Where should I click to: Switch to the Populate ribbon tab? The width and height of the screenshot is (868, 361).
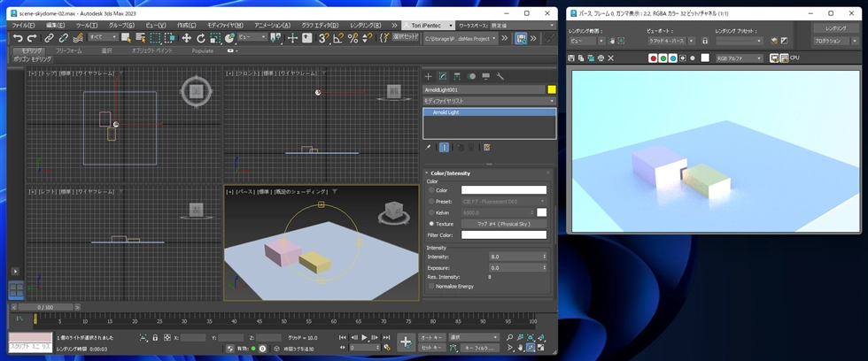click(x=203, y=50)
